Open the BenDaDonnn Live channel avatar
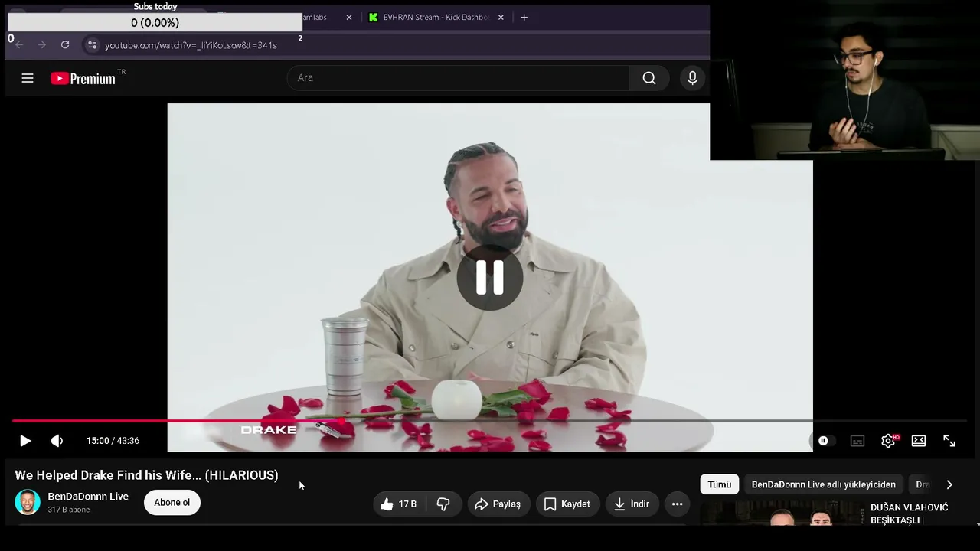This screenshot has width=980, height=551. point(28,502)
